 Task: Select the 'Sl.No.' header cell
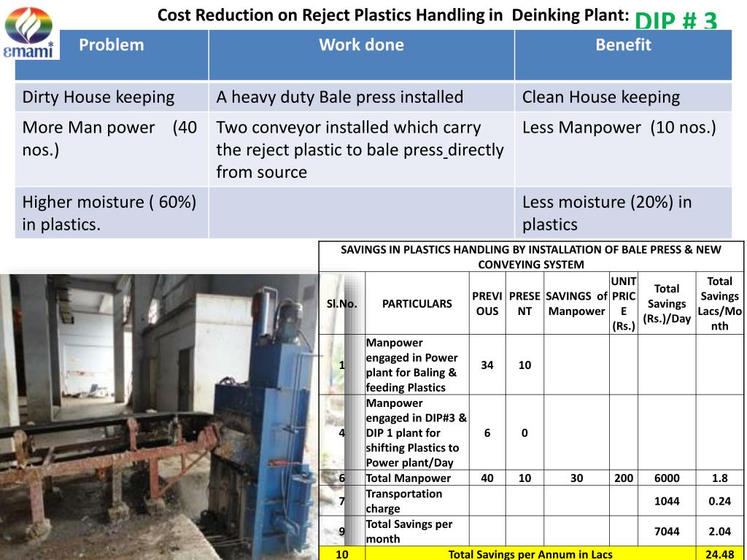coord(342,303)
